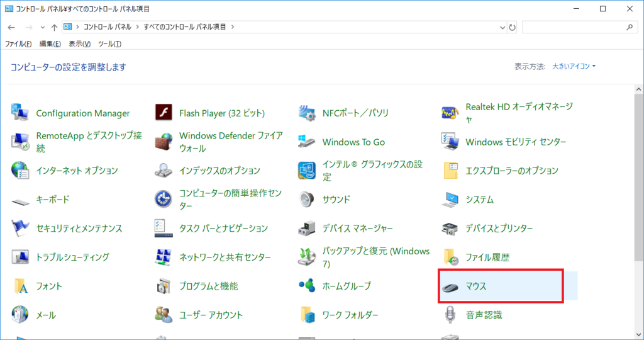Refresh the control panel view

512,28
